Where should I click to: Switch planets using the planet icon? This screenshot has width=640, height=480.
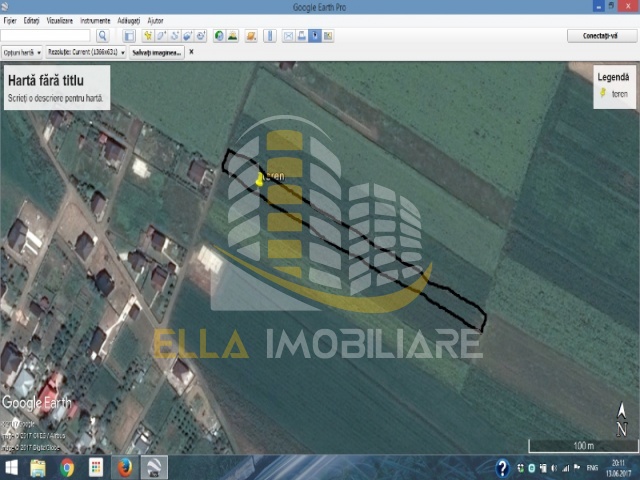[x=251, y=36]
